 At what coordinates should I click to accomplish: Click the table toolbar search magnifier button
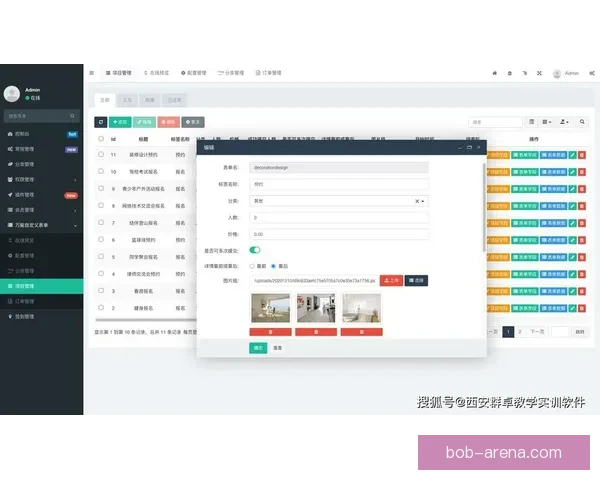[x=582, y=122]
